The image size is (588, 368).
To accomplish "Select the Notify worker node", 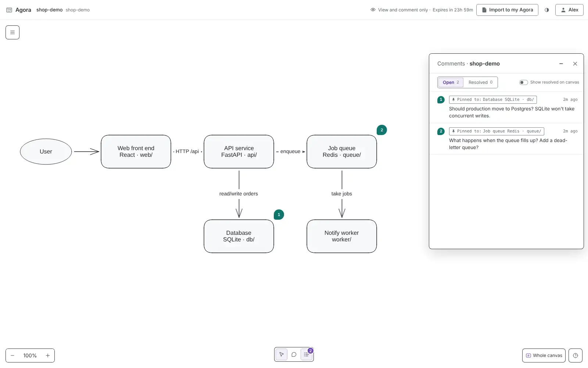I will [x=342, y=236].
